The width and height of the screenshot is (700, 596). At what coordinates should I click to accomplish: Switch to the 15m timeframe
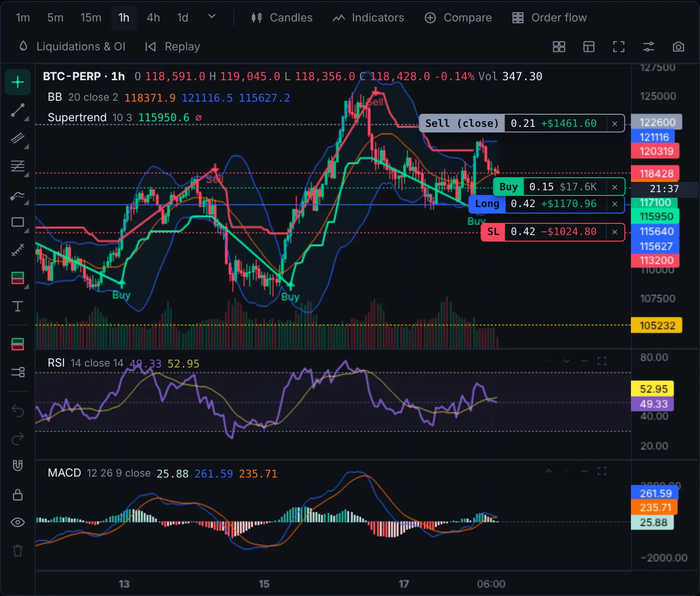pos(91,18)
